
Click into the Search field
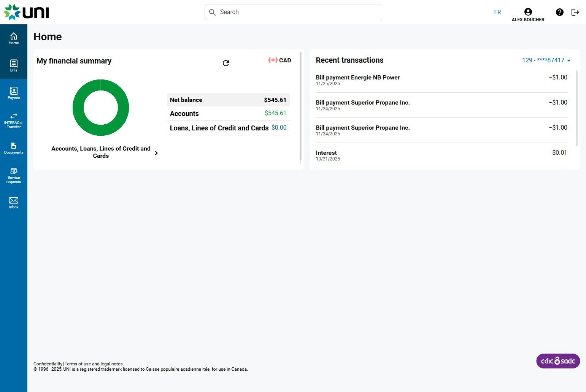pyautogui.click(x=293, y=12)
